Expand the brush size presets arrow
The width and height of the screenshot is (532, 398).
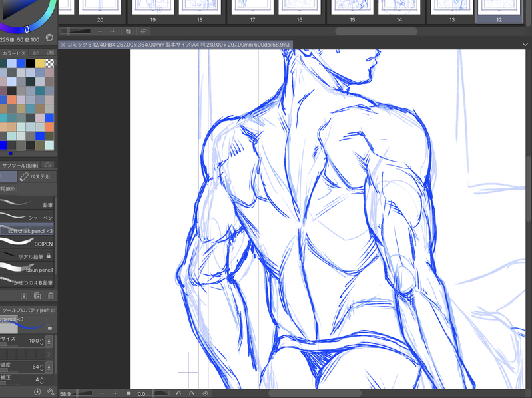[x=49, y=354]
